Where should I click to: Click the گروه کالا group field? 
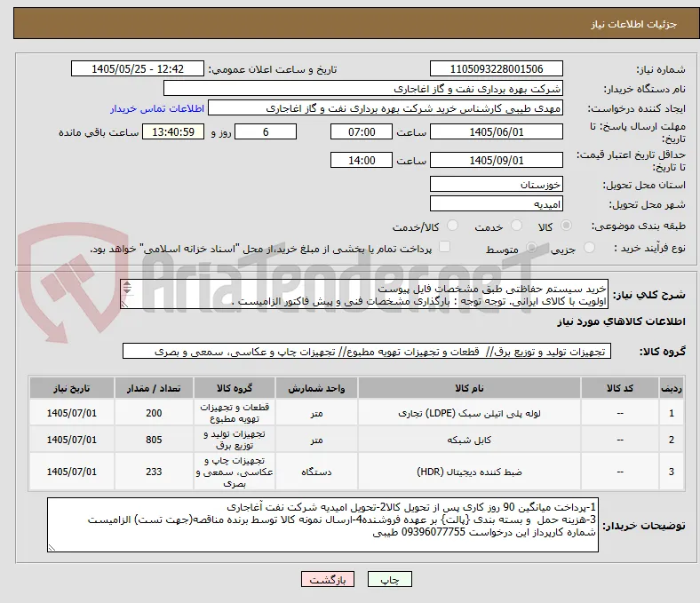pos(367,351)
